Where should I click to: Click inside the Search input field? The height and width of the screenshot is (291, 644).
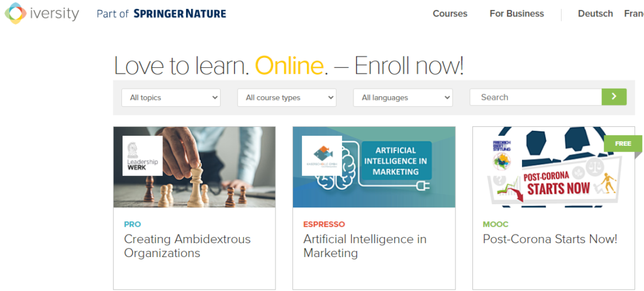click(536, 97)
